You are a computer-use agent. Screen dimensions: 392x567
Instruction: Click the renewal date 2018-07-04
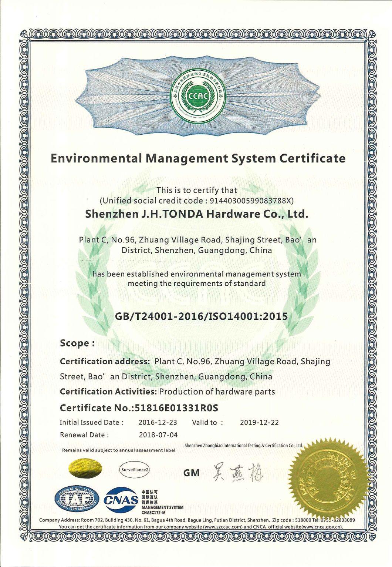click(x=158, y=435)
